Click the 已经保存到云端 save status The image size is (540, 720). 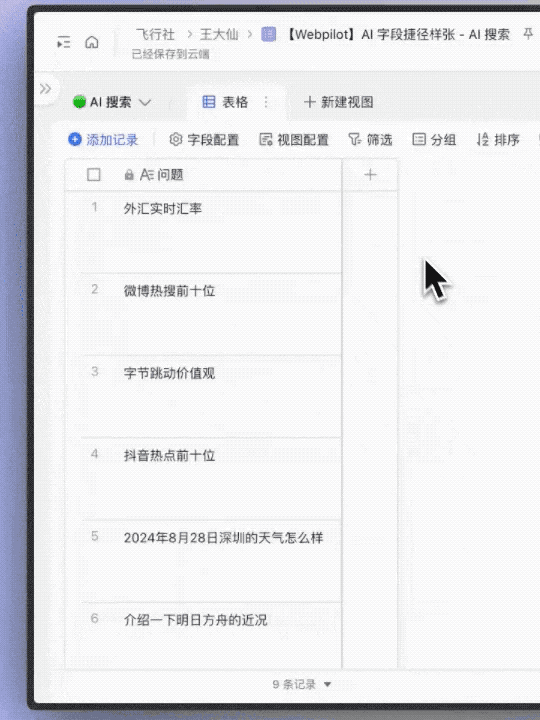[170, 55]
